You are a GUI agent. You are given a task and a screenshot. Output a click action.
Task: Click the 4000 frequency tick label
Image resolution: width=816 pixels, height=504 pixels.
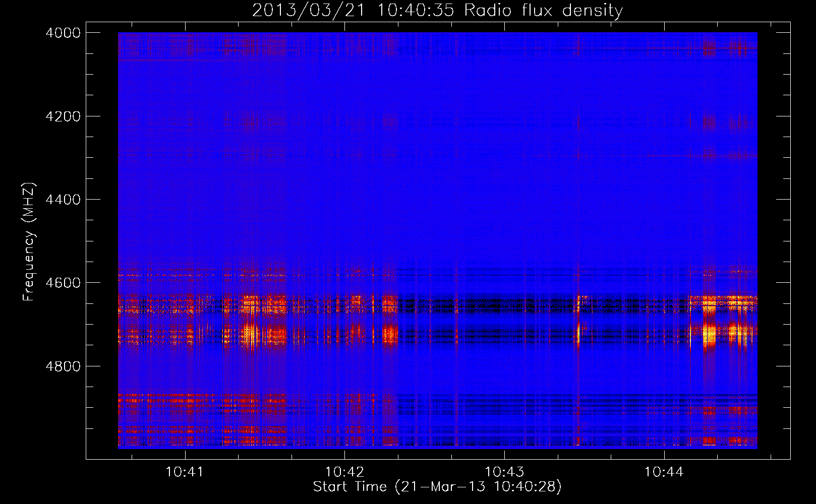point(63,33)
